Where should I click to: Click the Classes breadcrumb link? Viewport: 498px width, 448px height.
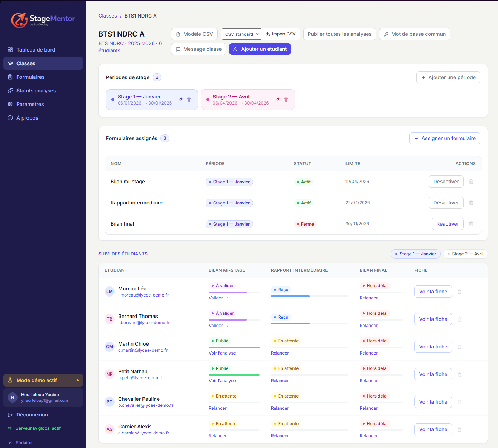(x=107, y=16)
